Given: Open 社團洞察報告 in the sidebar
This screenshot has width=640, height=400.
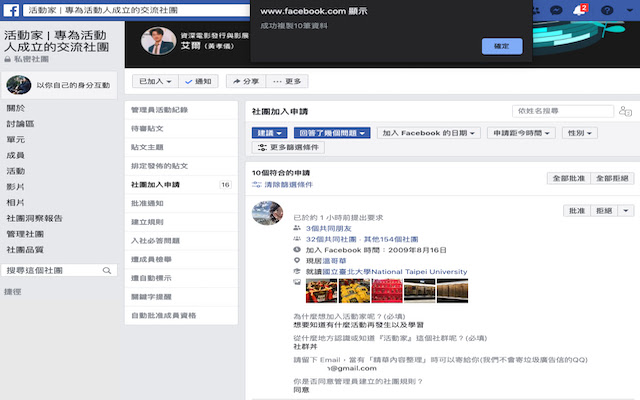Looking at the screenshot, I should tap(34, 218).
